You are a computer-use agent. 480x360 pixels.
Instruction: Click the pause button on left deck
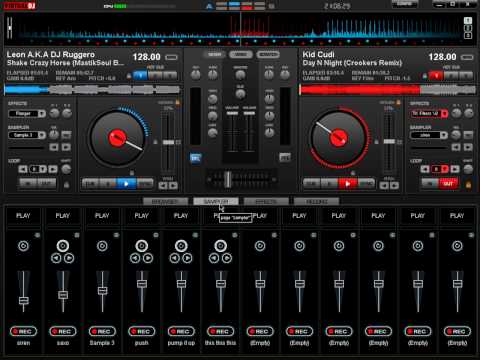(x=108, y=184)
